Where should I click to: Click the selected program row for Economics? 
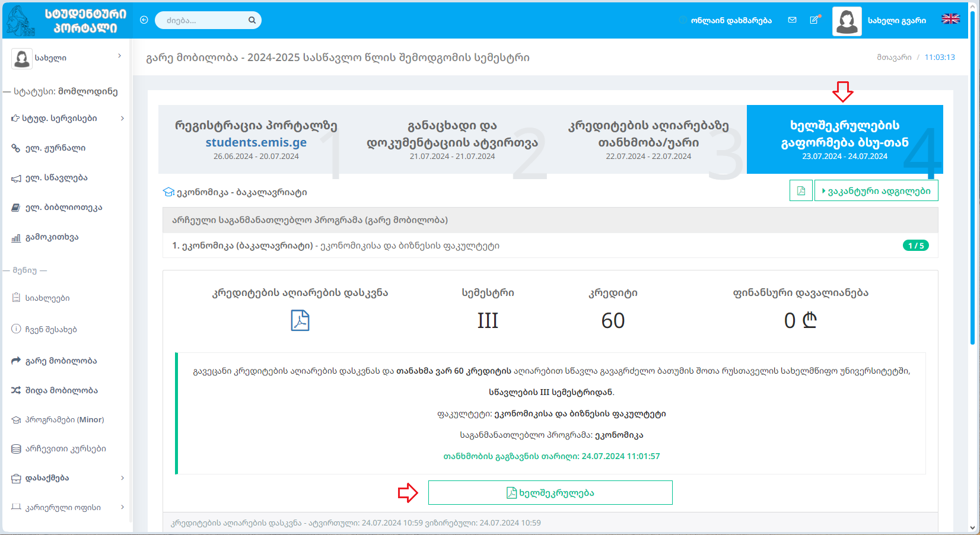point(551,246)
